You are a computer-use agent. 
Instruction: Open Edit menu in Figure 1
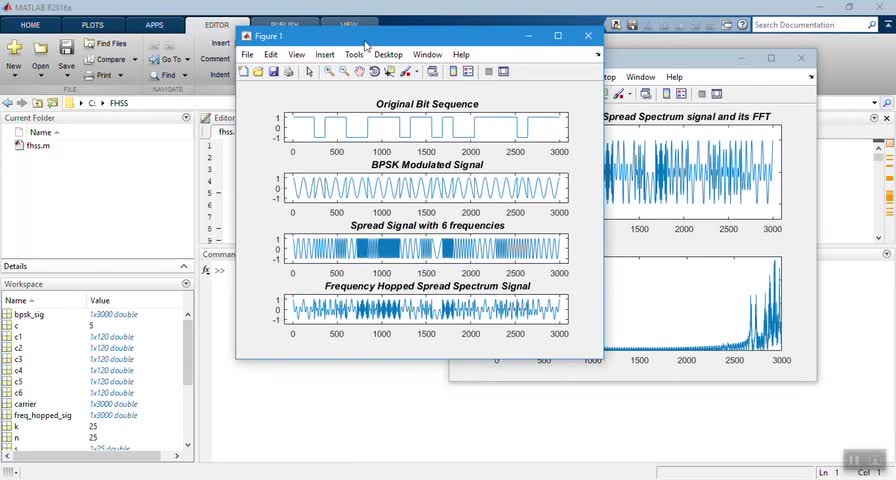coord(271,55)
